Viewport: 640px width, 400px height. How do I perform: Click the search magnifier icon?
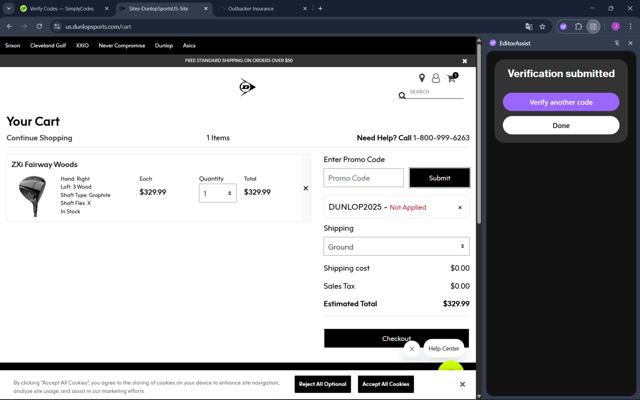[402, 96]
